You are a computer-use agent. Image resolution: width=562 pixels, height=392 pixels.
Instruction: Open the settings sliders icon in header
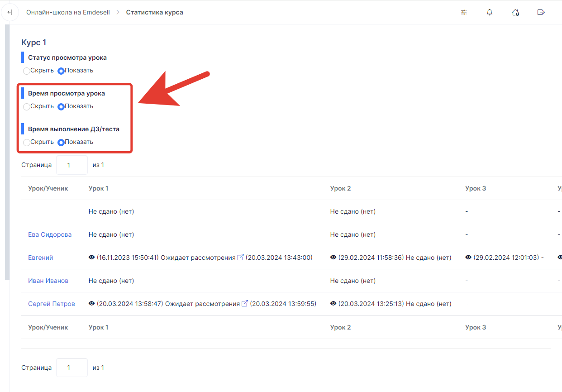[464, 12]
